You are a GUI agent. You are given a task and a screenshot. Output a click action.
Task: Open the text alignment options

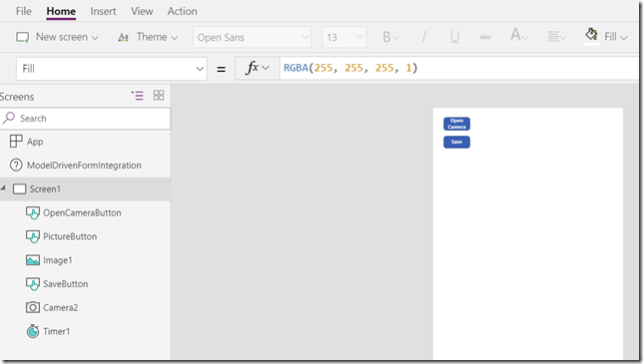point(556,37)
